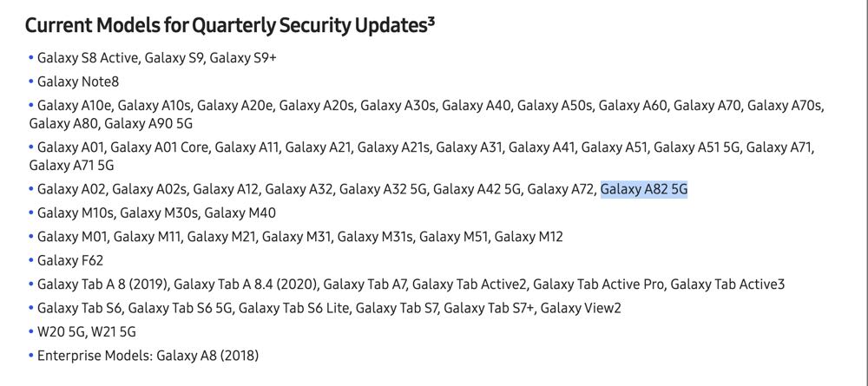Click the footnote superscript 3 in the heading
The width and height of the screenshot is (868, 386).
coord(430,22)
